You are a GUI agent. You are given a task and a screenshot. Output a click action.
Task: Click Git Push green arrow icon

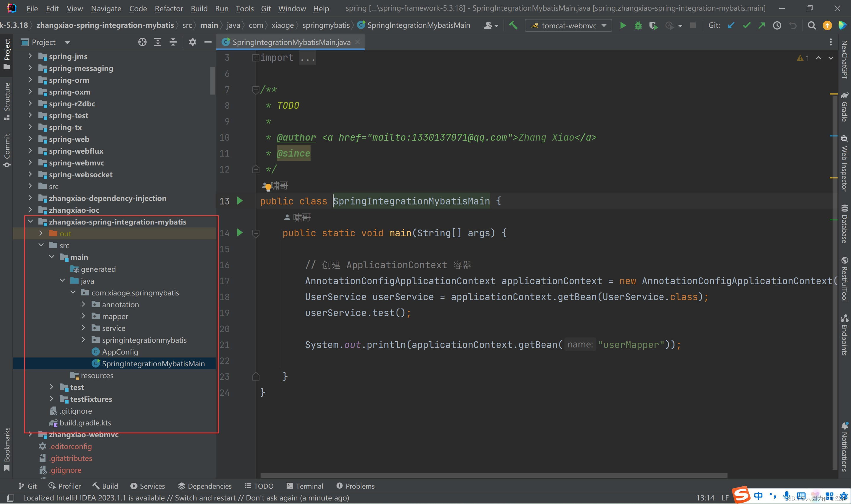click(762, 25)
